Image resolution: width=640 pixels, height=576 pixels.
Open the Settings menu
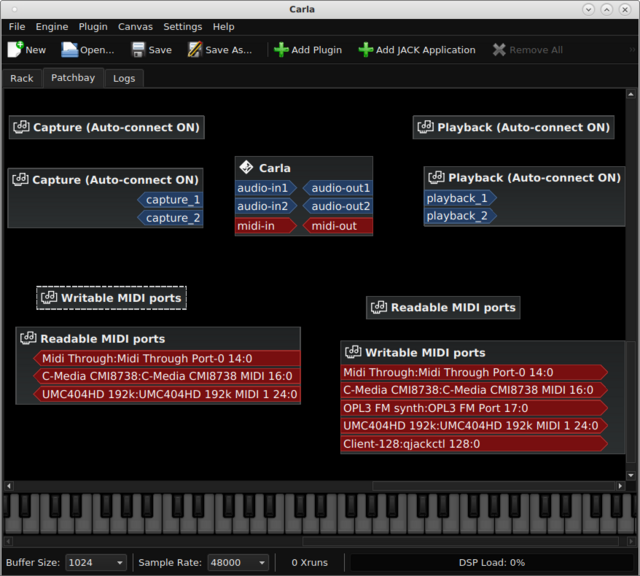click(x=182, y=27)
